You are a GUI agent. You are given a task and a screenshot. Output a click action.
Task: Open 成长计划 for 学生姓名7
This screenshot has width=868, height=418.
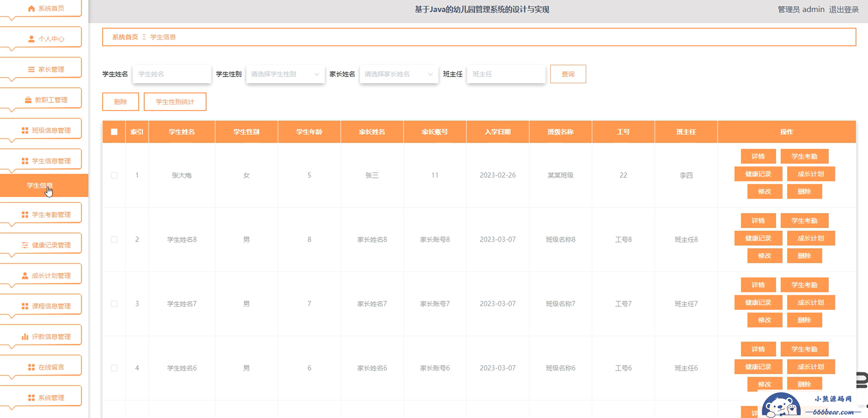pos(811,302)
